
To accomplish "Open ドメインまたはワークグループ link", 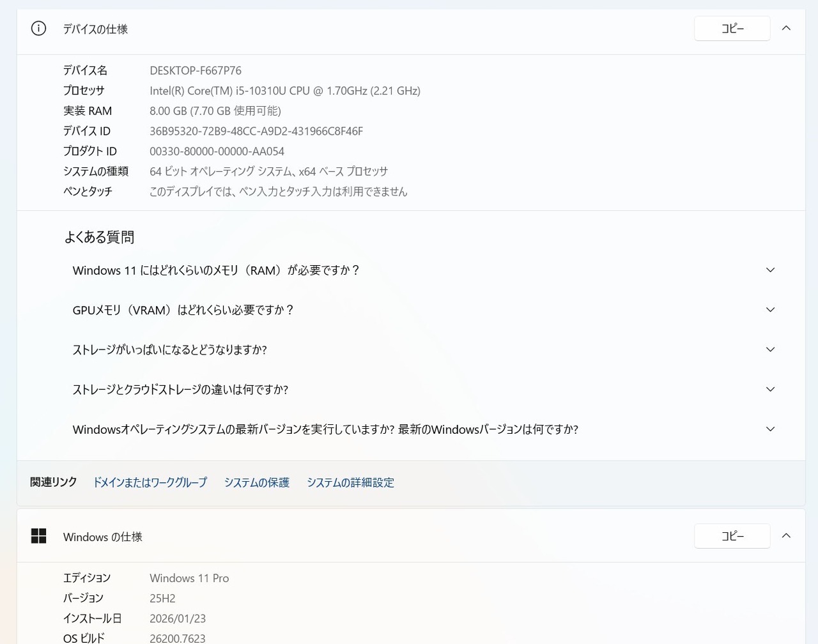I will 150,482.
